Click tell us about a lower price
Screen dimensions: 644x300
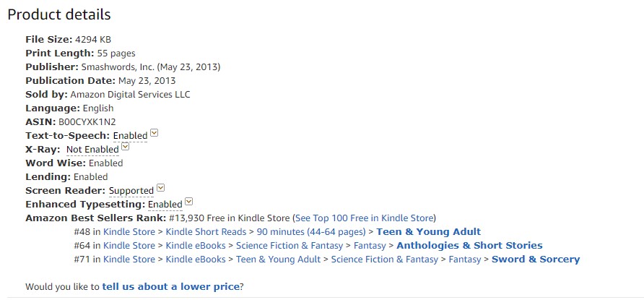click(170, 287)
